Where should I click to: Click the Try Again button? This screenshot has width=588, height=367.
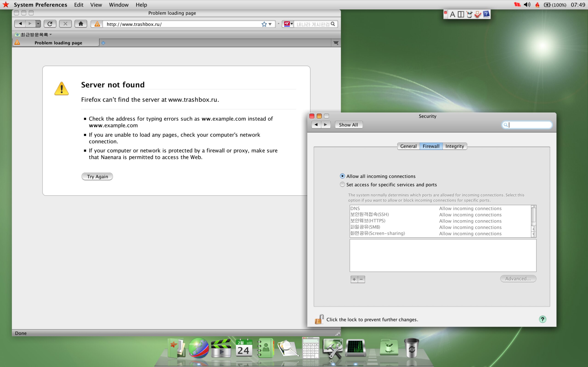click(x=97, y=176)
